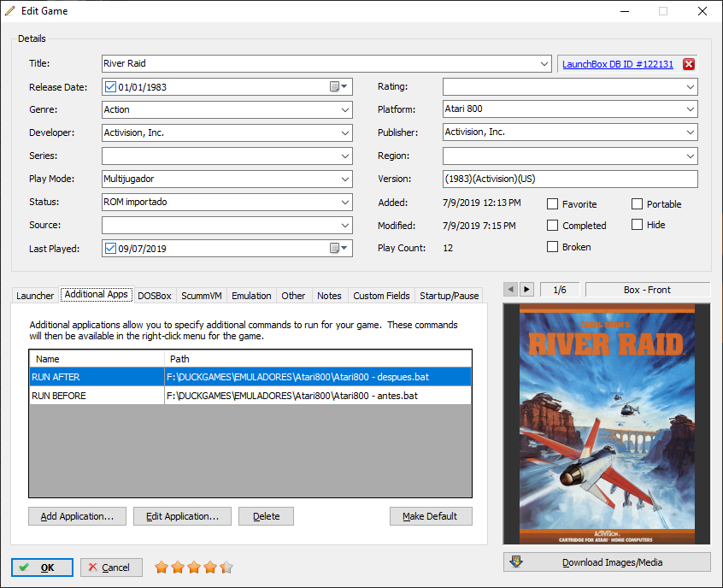Open the Last Played calendar picker icon
The image size is (723, 588).
(338, 248)
